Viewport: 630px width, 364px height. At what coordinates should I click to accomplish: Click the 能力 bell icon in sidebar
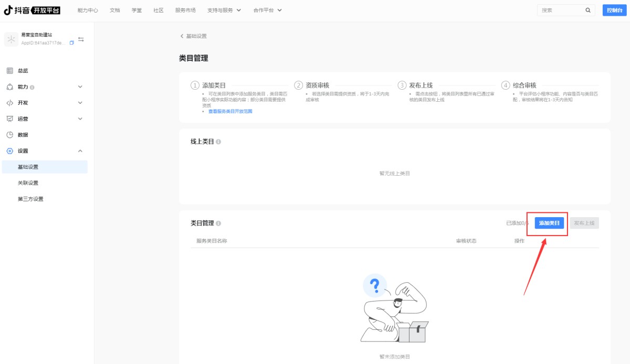click(x=9, y=87)
